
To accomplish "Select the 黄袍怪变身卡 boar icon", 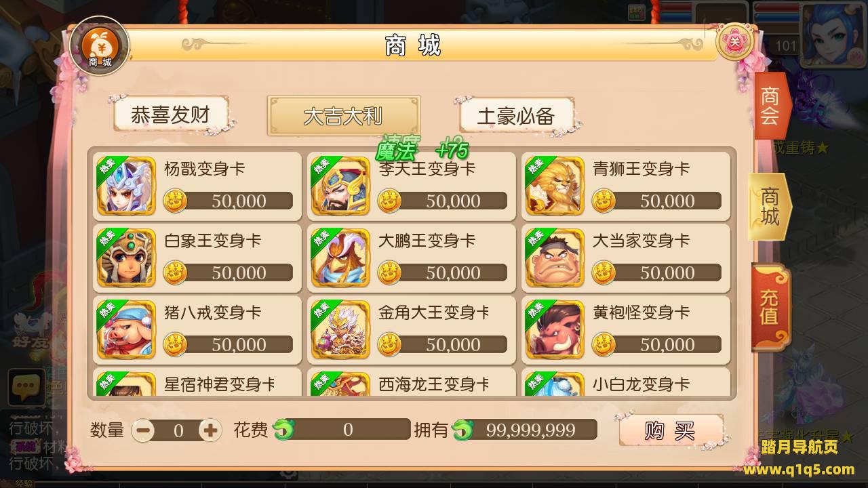I will click(x=555, y=329).
